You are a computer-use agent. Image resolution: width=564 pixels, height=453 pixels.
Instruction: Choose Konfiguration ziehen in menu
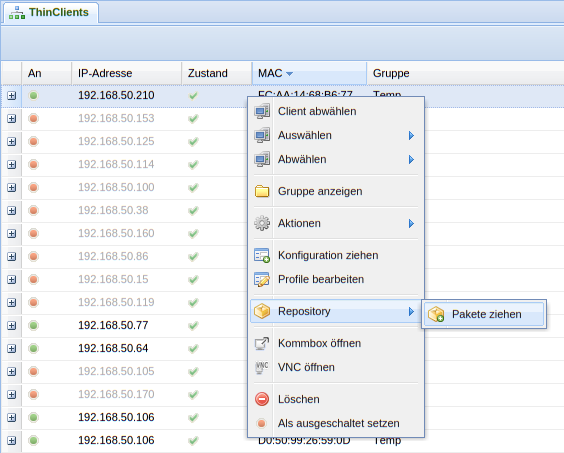click(x=336, y=255)
